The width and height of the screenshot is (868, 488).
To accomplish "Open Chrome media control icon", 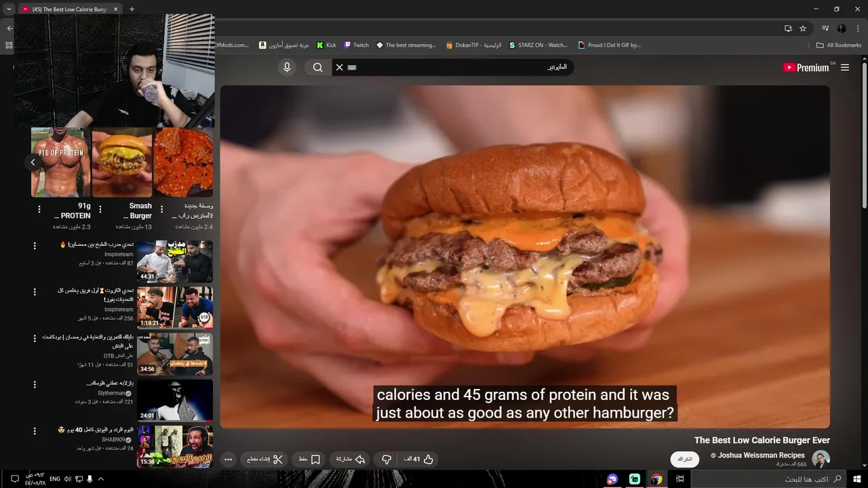I will click(825, 28).
